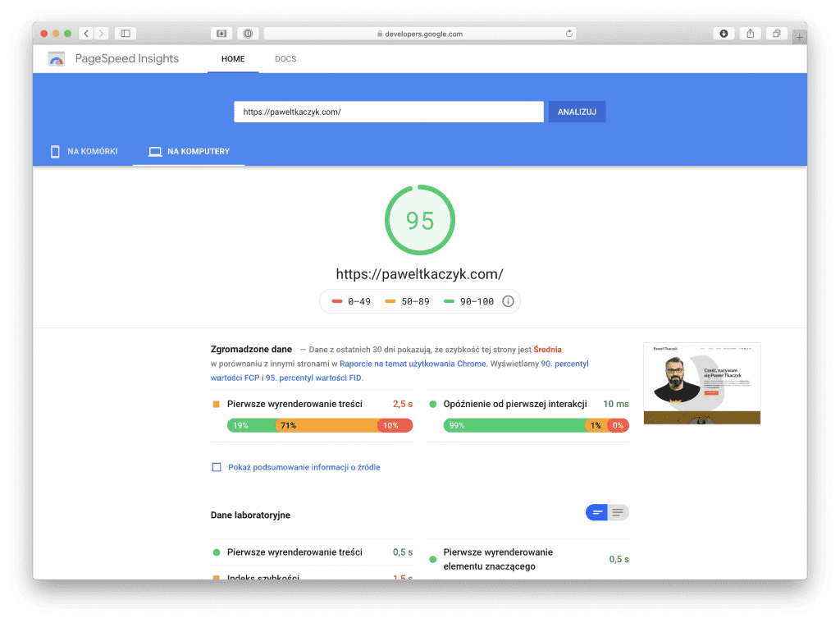840x623 pixels.
Task: Click the Safari share icon
Action: pos(750,34)
